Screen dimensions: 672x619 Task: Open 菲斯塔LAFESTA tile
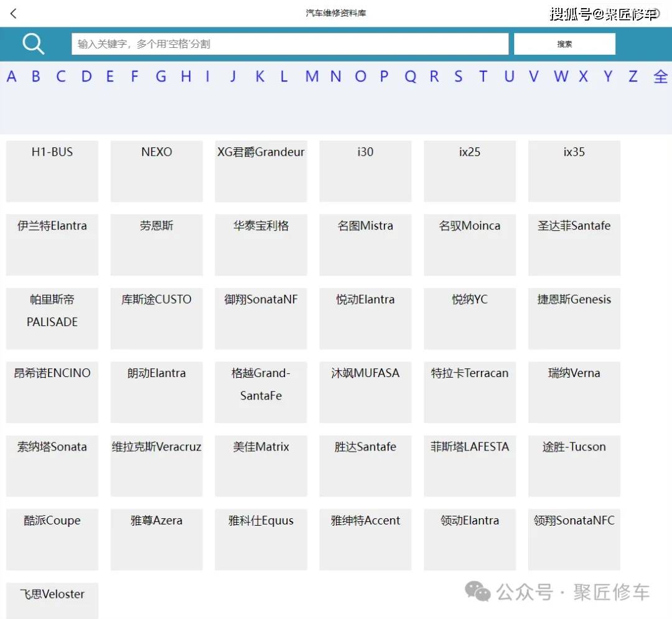(x=470, y=466)
